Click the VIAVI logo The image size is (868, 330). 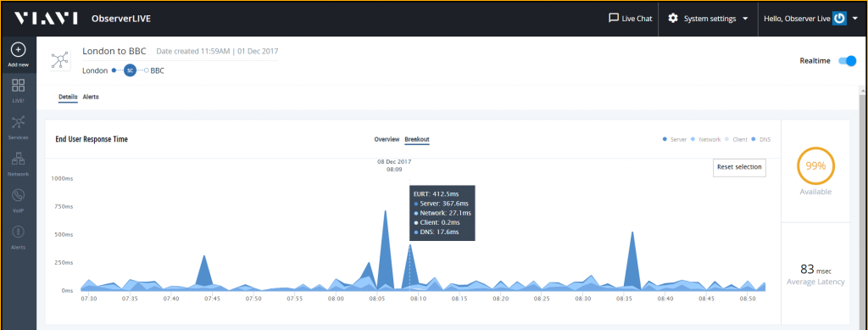(46, 19)
